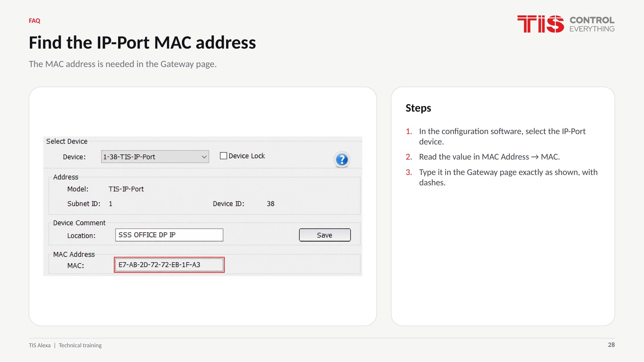Click the Device ID value 38
Viewport: 644px width, 362px height.
point(271,204)
